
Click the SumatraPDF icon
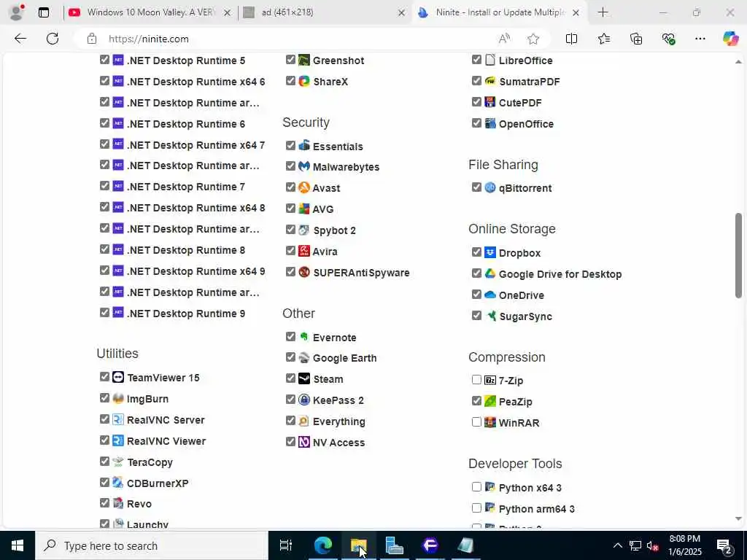(x=490, y=81)
